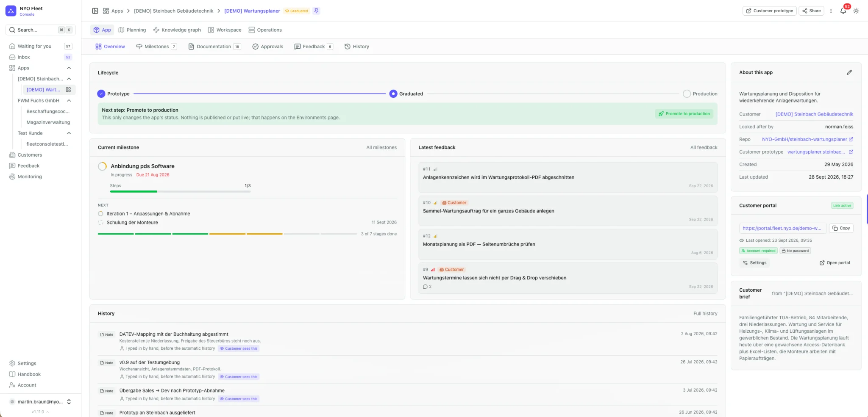Toggle Iteration 1 – Anpassungen & Abnahme step
The height and width of the screenshot is (417, 868).
tap(101, 214)
